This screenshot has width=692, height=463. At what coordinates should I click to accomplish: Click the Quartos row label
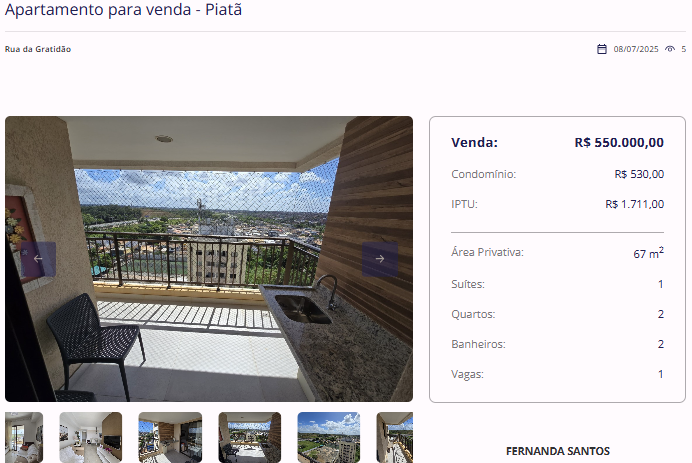point(473,314)
